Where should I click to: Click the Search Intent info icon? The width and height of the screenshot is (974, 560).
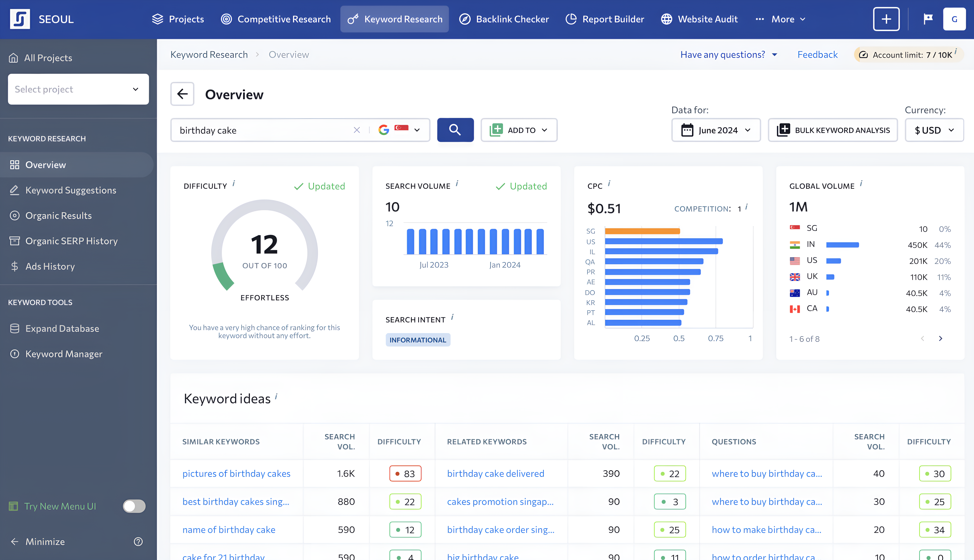coord(452,317)
